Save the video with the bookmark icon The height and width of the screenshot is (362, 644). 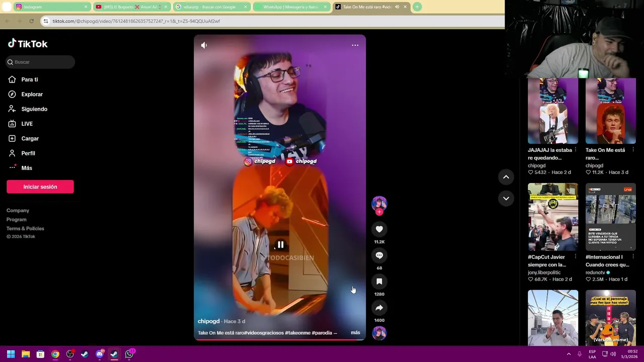pyautogui.click(x=379, y=282)
